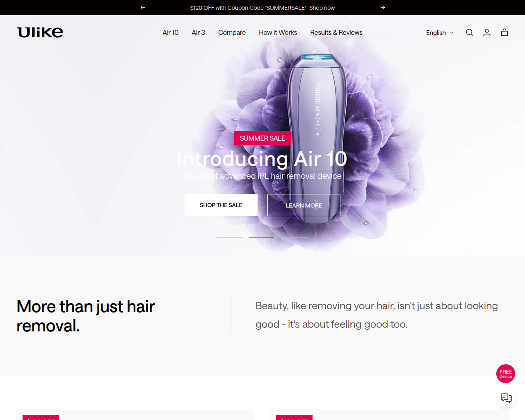Screen dimensions: 525x420
Task: Open the account profile icon
Action: [x=487, y=32]
